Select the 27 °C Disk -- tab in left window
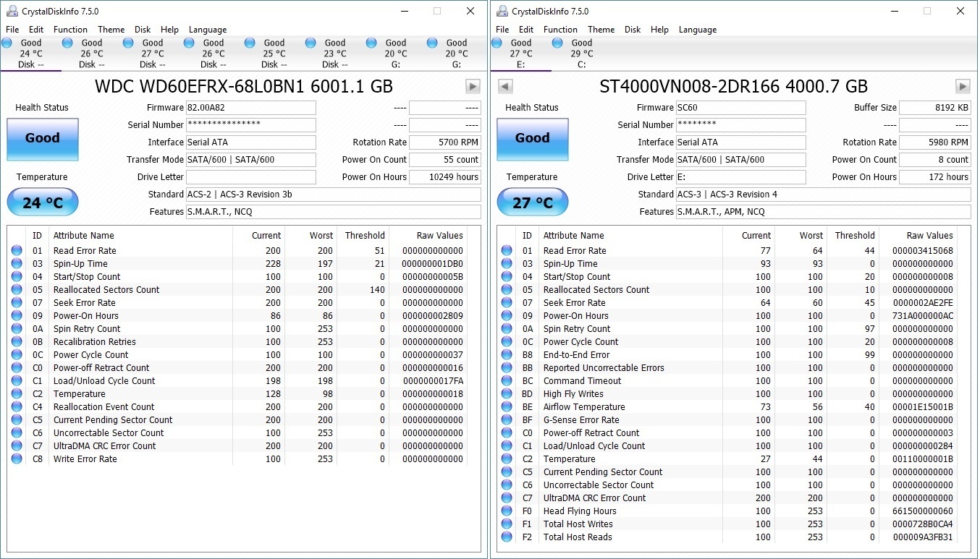The image size is (980, 559). click(153, 54)
